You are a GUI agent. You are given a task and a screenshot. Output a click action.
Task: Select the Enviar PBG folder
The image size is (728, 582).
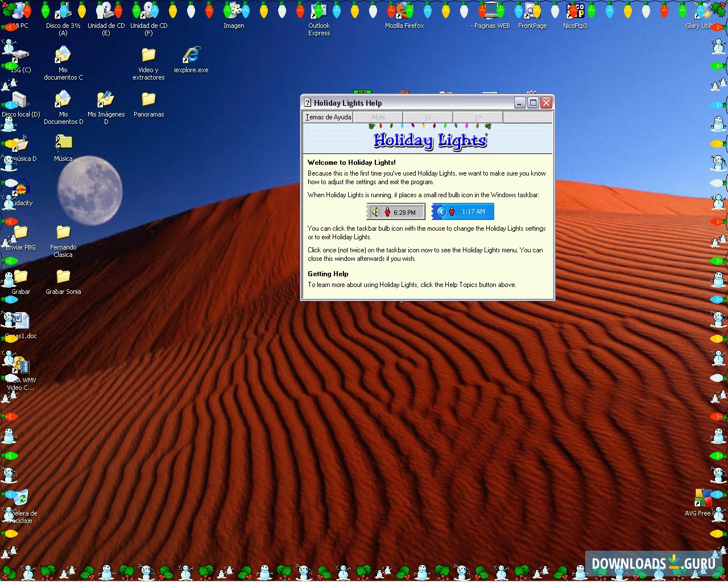[20, 232]
